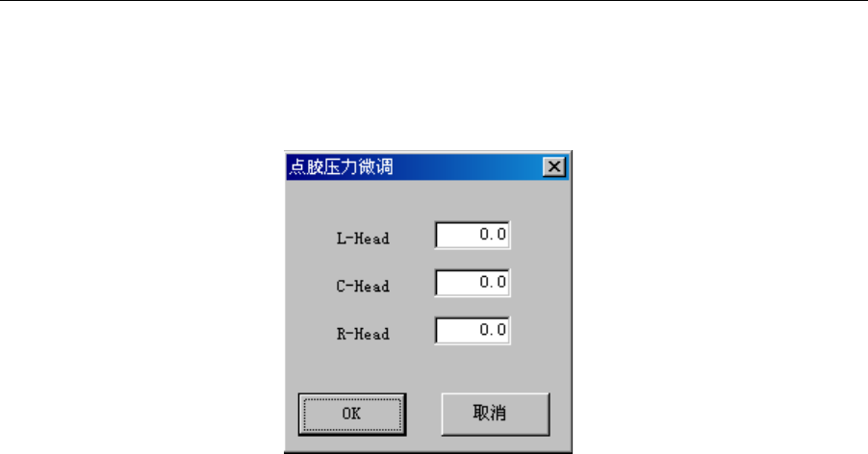Confirm the pressure settings with OK

(352, 414)
